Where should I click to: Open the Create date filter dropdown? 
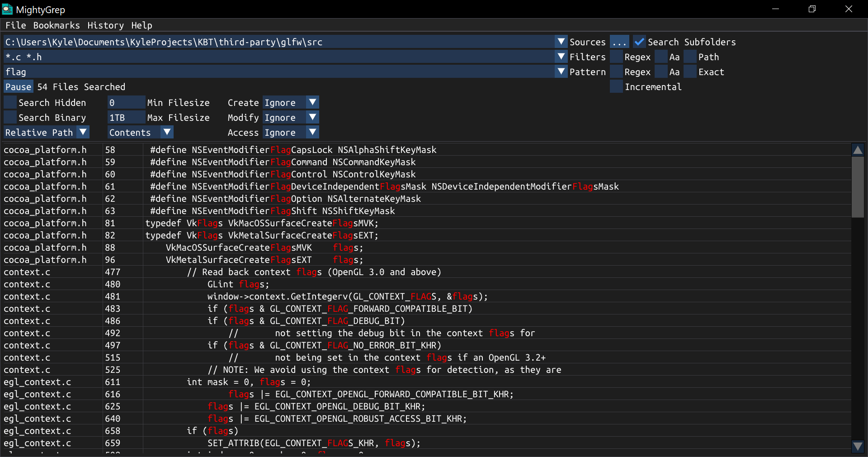(291, 103)
